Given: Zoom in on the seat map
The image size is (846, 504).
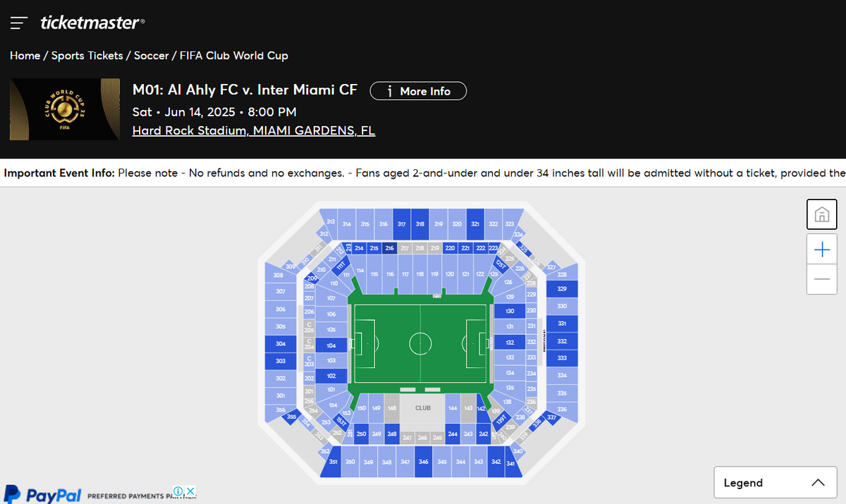Looking at the screenshot, I should pyautogui.click(x=821, y=250).
